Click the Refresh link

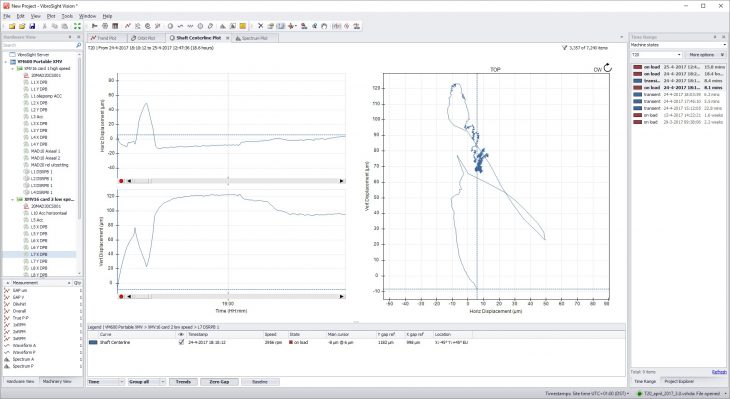[719, 372]
